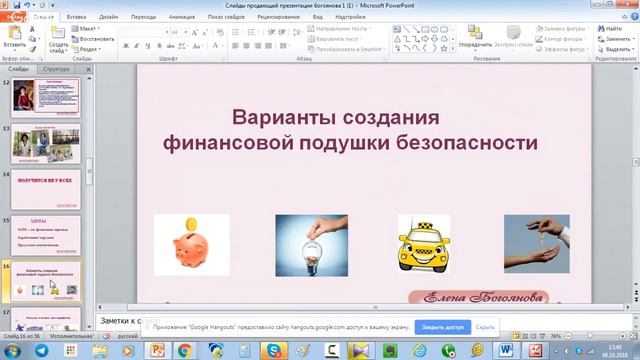Click zoom in plus button in status bar
The height and width of the screenshot is (360, 640).
[622, 336]
